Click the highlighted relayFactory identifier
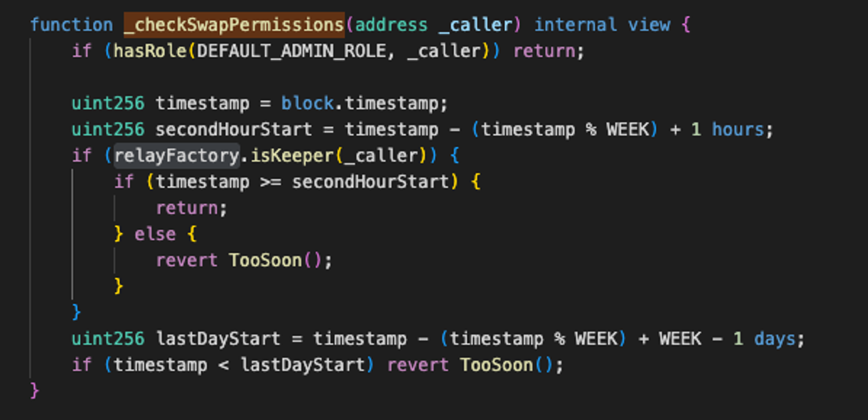 176,156
